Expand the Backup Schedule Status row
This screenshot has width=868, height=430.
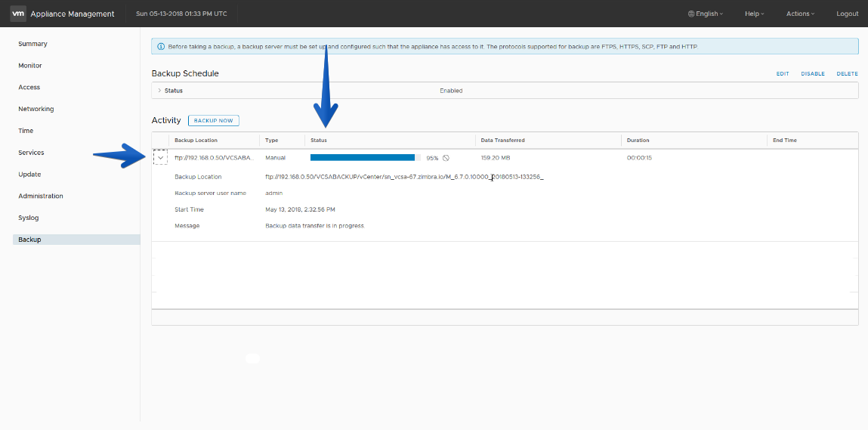[x=159, y=91]
